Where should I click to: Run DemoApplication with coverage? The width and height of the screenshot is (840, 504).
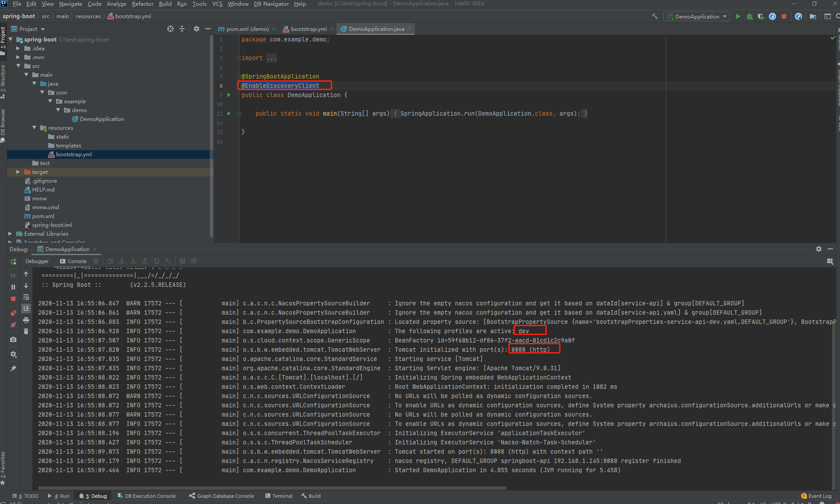[x=761, y=16]
